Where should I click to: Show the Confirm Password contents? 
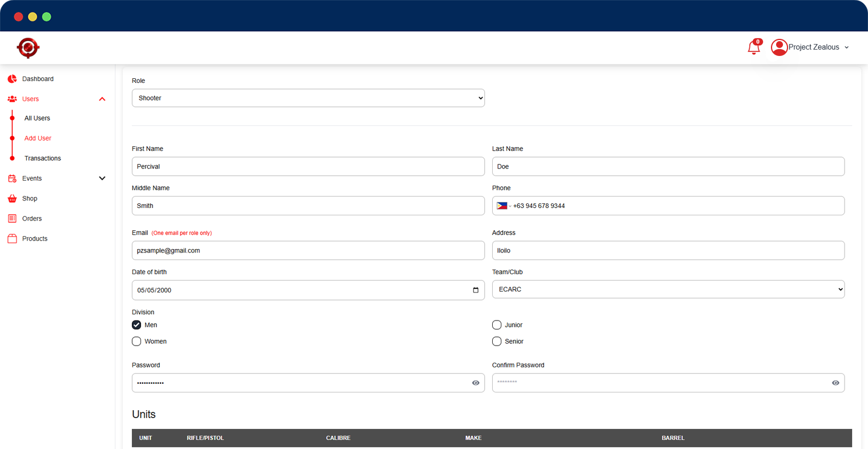[x=835, y=383]
